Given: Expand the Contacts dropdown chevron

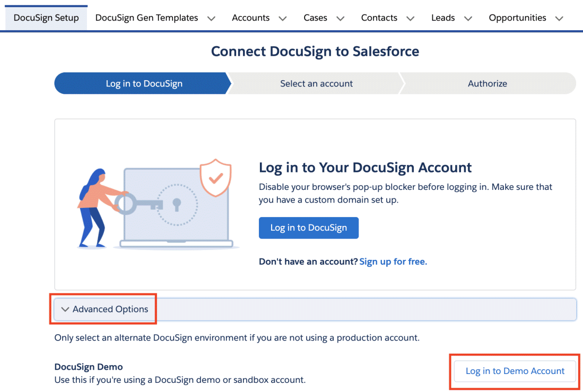Looking at the screenshot, I should 411,18.
